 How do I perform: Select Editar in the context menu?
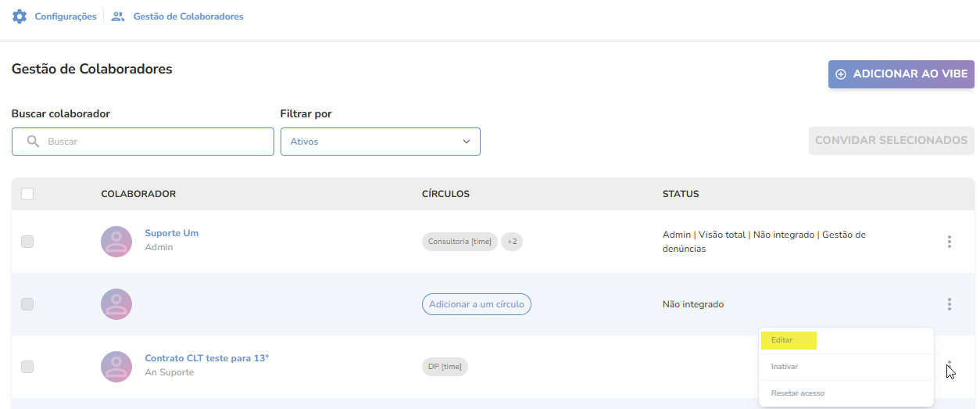(x=782, y=341)
